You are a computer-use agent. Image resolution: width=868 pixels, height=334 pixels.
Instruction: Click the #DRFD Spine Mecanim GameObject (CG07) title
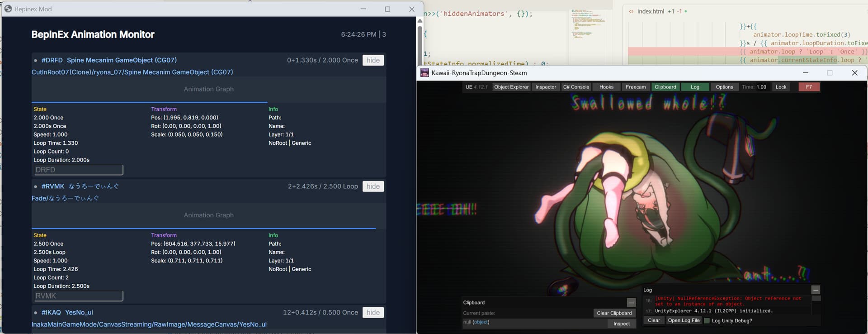click(109, 60)
